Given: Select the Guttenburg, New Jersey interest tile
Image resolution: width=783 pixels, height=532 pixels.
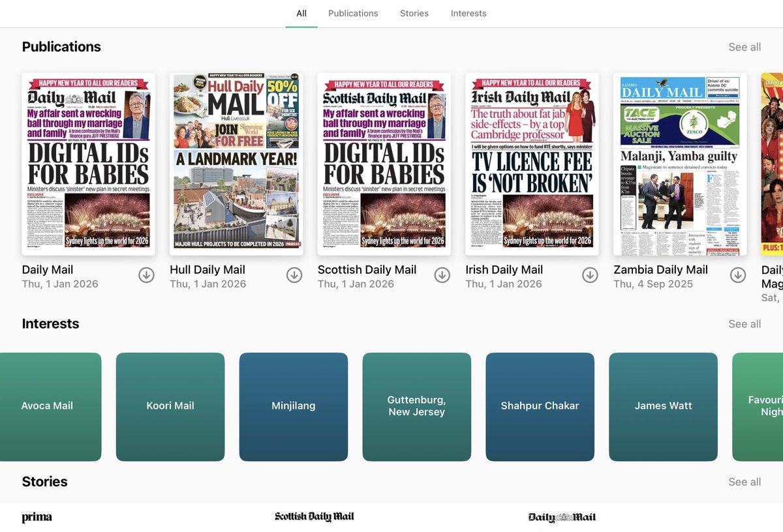Looking at the screenshot, I should (x=417, y=407).
